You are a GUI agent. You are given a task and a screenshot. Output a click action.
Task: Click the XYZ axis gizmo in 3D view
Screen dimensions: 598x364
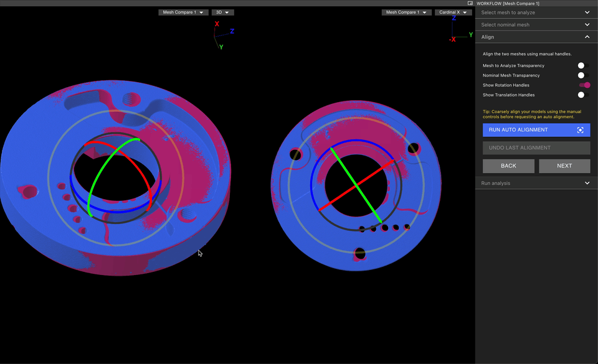[224, 35]
